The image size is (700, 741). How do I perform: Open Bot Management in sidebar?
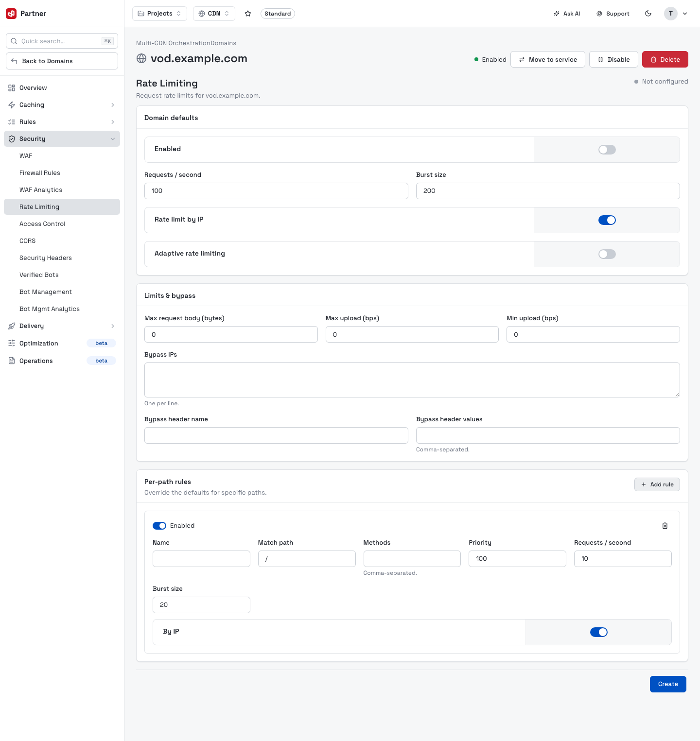62,292
